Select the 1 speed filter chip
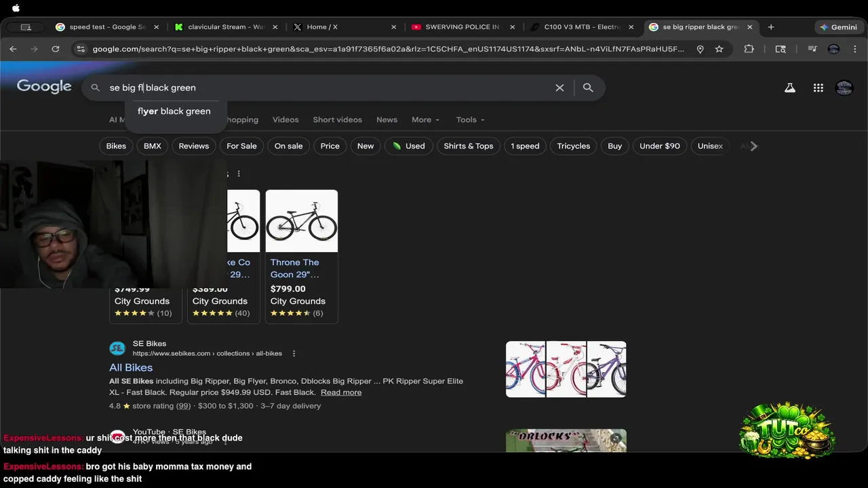This screenshot has width=868, height=488. pos(525,146)
